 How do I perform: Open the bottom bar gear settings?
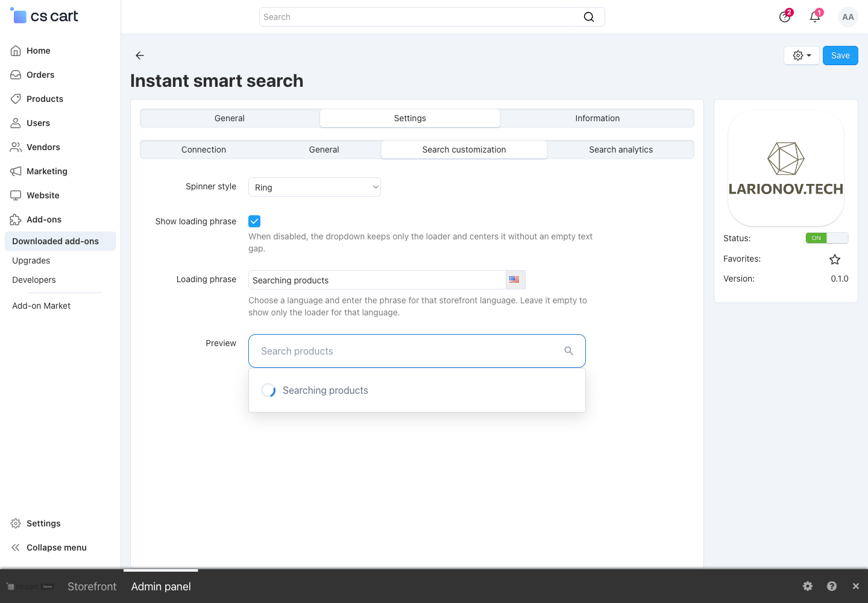(808, 586)
